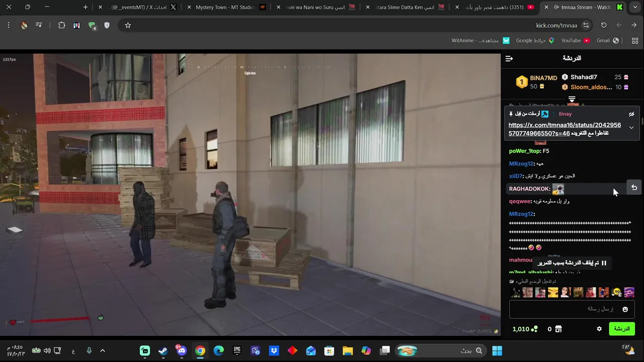Screen dimensions: 644x362
Task: Open the extensions puzzle icon
Action: pos(62,25)
